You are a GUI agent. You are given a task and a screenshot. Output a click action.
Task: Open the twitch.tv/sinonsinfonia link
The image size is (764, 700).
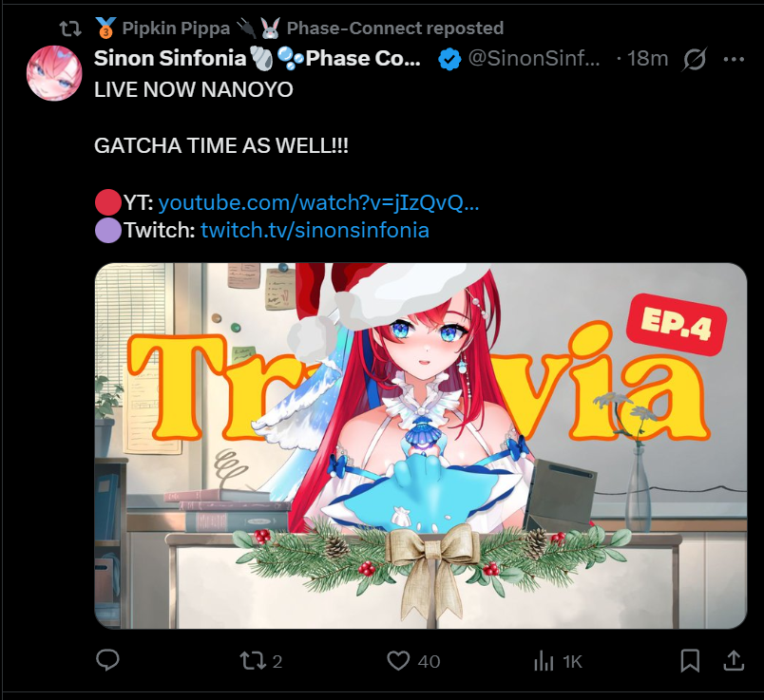(315, 230)
